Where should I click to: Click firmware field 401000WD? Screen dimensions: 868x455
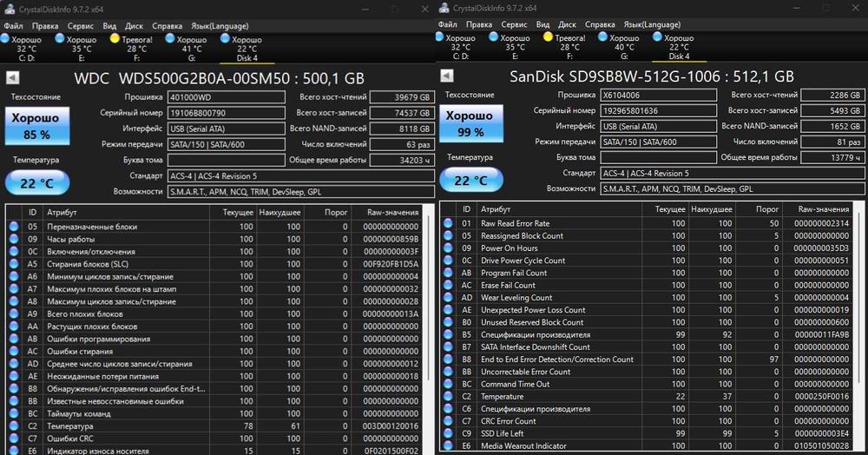pos(227,97)
